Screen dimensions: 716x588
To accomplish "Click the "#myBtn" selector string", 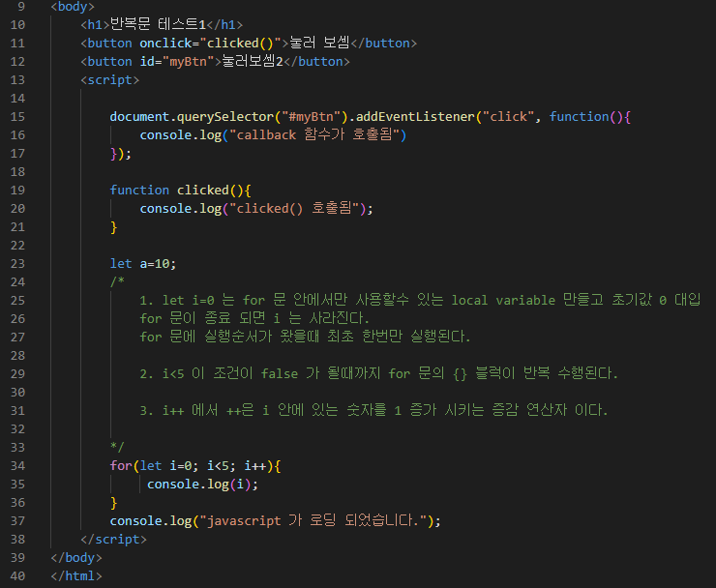I will [312, 117].
